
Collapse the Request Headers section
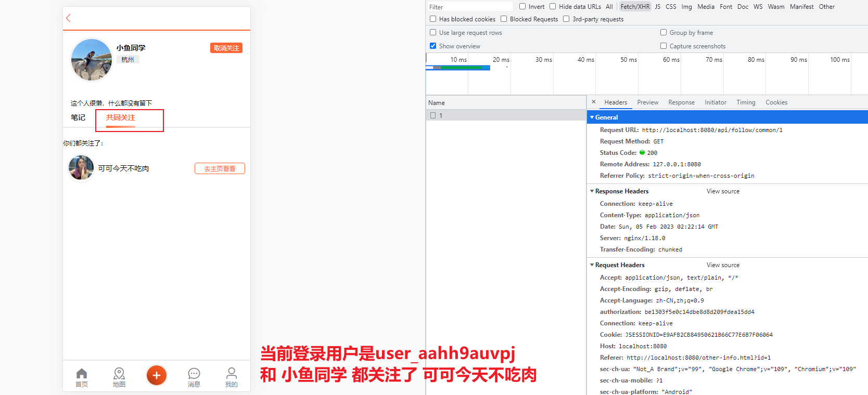click(592, 265)
